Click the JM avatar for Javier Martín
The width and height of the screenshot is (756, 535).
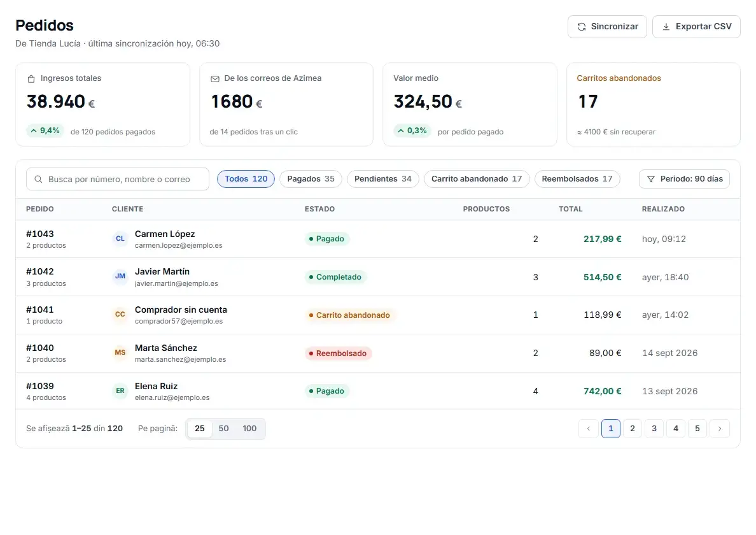tap(120, 276)
